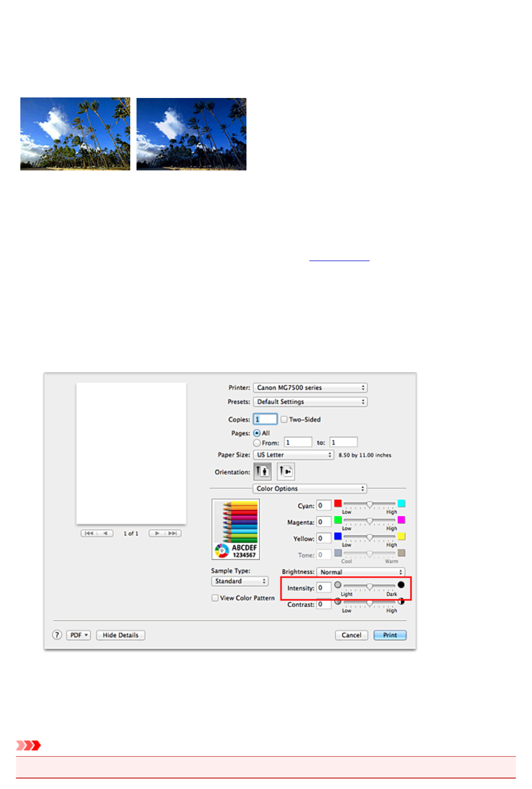532x789 pixels.
Task: Click the green swatch beside Magenta slider
Action: [338, 520]
